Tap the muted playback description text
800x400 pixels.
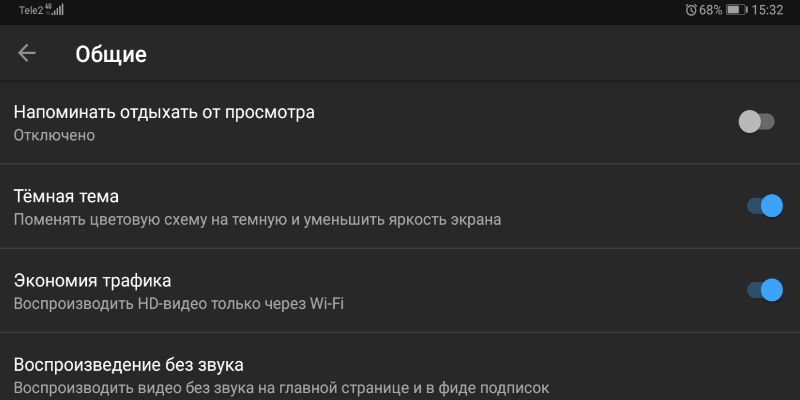pos(281,388)
